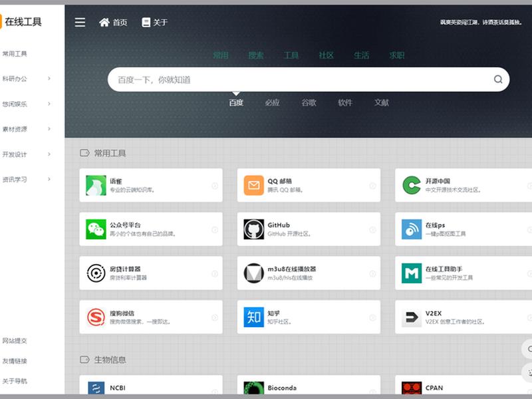Click the search magnifier icon in search box

pos(498,79)
